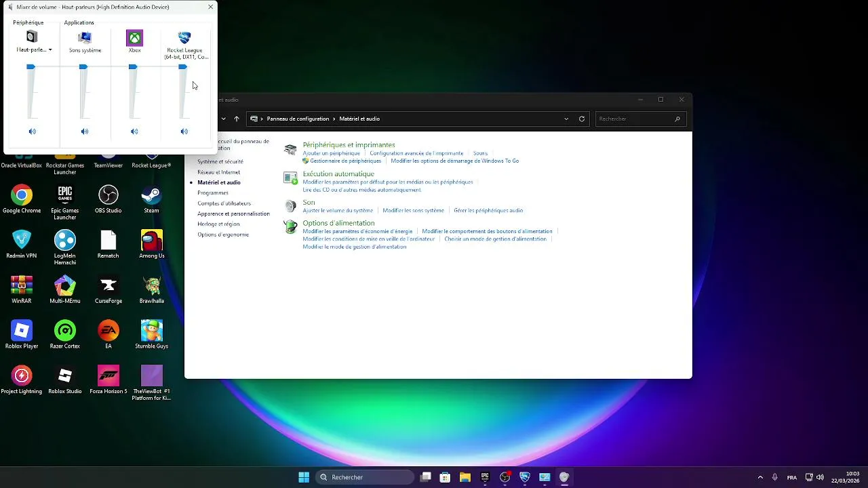Click Matériel et audio breadcrumb in address bar
This screenshot has width=868, height=488.
point(359,119)
